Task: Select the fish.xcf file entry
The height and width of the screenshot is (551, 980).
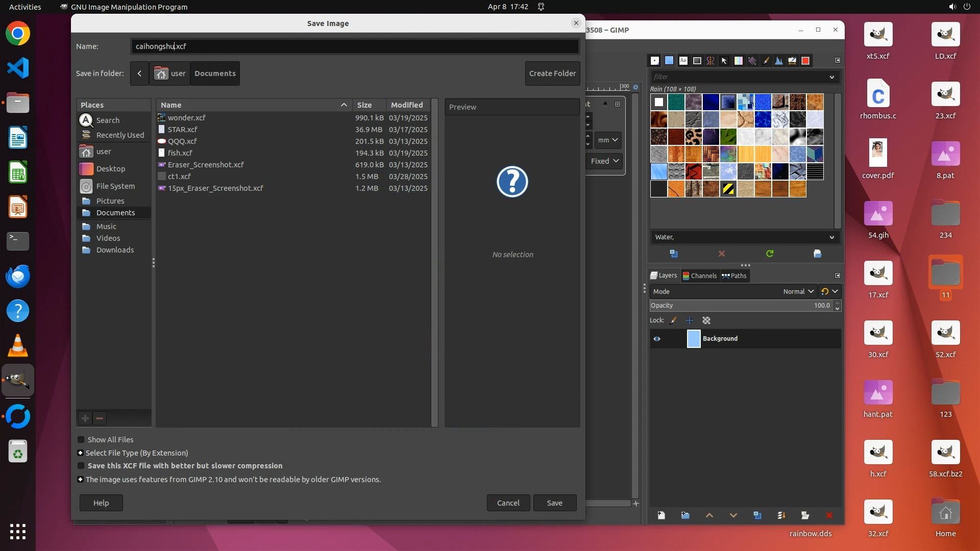Action: (180, 153)
